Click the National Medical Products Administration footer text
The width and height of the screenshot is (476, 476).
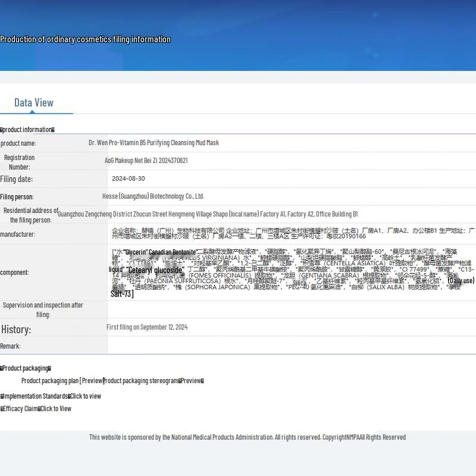(247, 437)
